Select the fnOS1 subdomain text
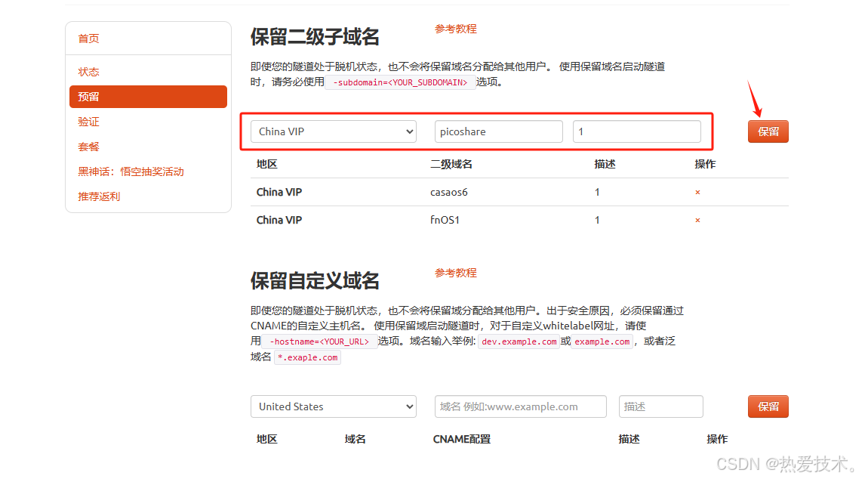The height and width of the screenshot is (479, 868). [445, 220]
